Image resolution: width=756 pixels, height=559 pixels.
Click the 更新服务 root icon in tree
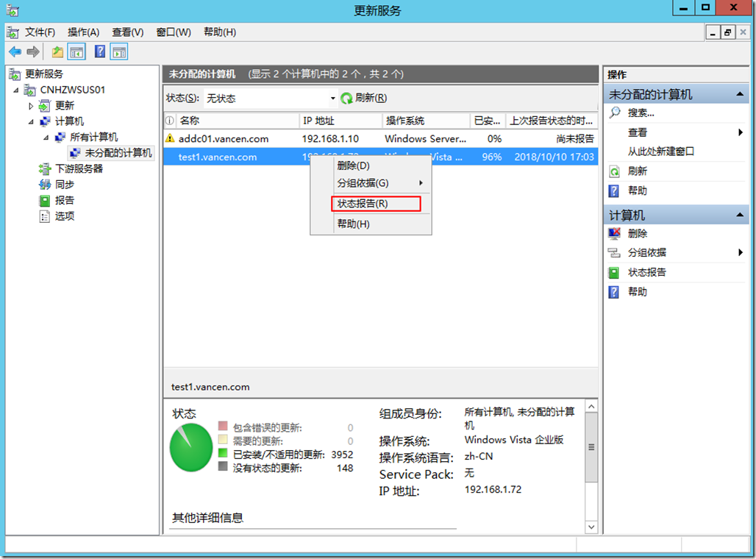coord(15,74)
